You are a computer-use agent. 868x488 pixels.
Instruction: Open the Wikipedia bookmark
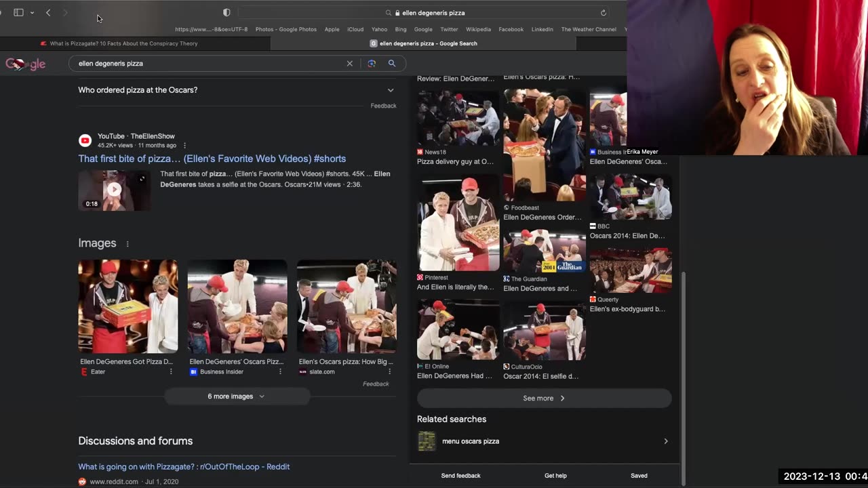[x=478, y=29]
